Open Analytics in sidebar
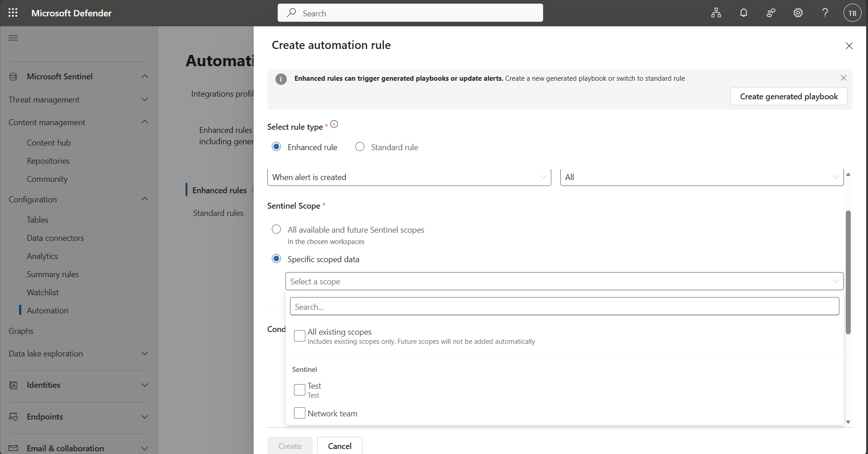868x454 pixels. click(x=42, y=256)
